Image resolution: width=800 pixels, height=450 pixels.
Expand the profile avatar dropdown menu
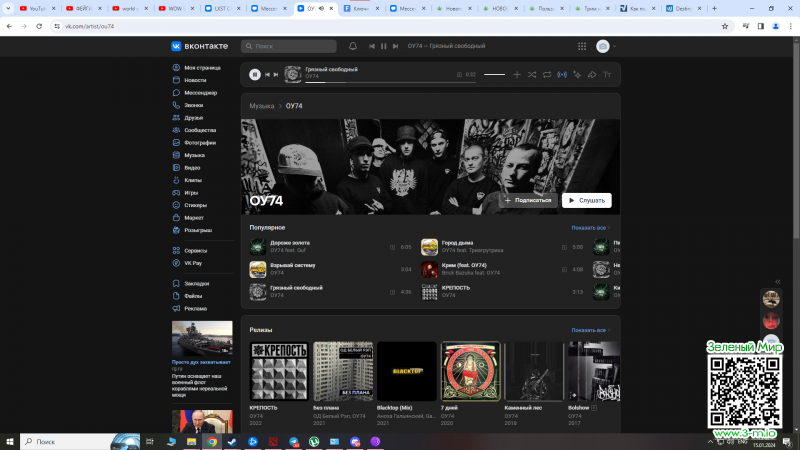[606, 46]
